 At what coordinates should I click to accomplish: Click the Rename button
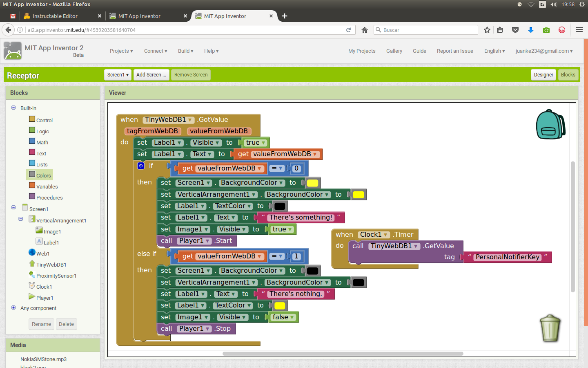point(41,324)
